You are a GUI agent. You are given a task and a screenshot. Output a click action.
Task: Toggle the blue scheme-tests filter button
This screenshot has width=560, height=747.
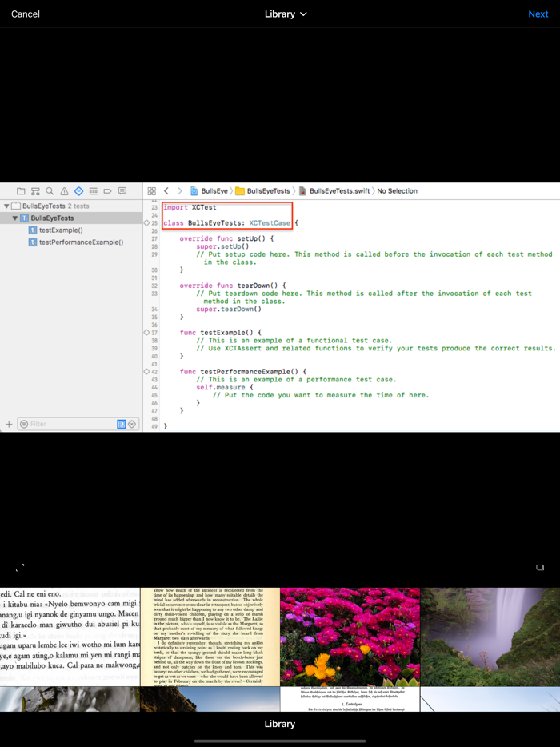(x=122, y=424)
